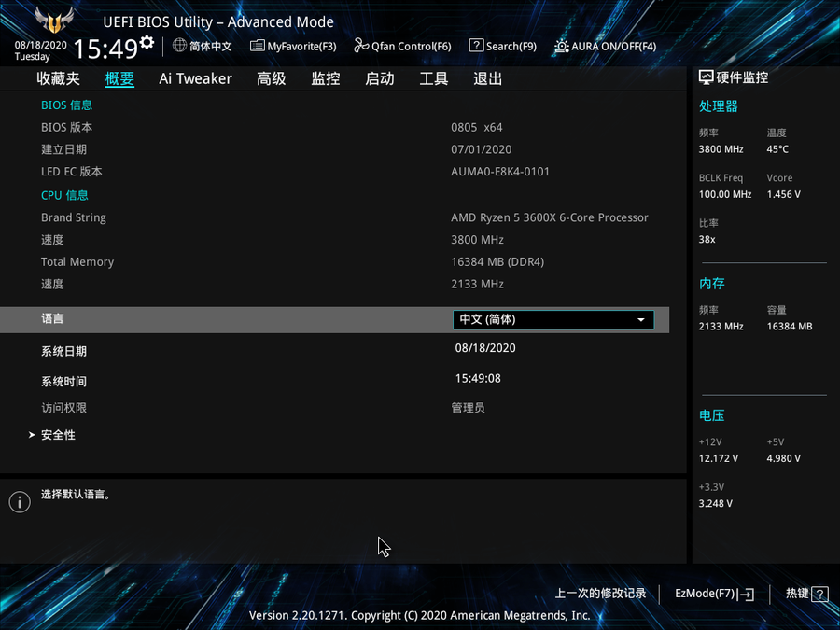The image size is (840, 630).
Task: Select the 启动 boot tab
Action: (380, 79)
